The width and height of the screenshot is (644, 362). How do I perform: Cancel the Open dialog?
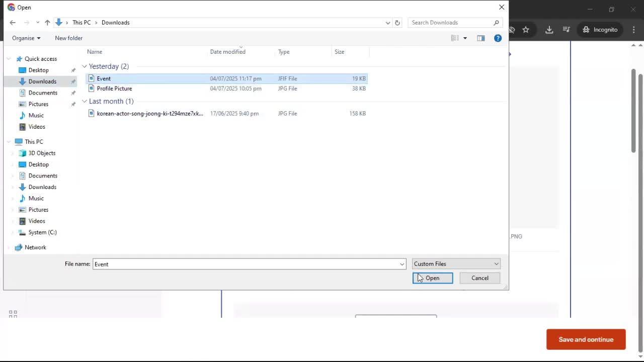pyautogui.click(x=480, y=278)
